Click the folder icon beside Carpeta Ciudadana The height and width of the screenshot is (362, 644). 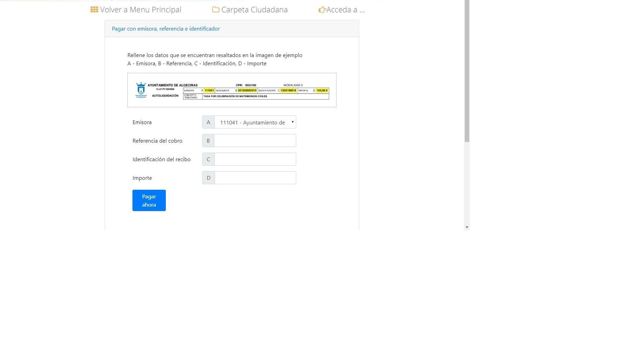tap(216, 10)
